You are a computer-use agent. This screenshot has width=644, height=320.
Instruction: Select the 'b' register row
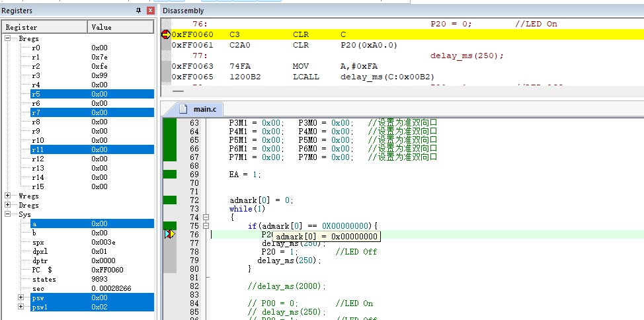tap(92, 233)
